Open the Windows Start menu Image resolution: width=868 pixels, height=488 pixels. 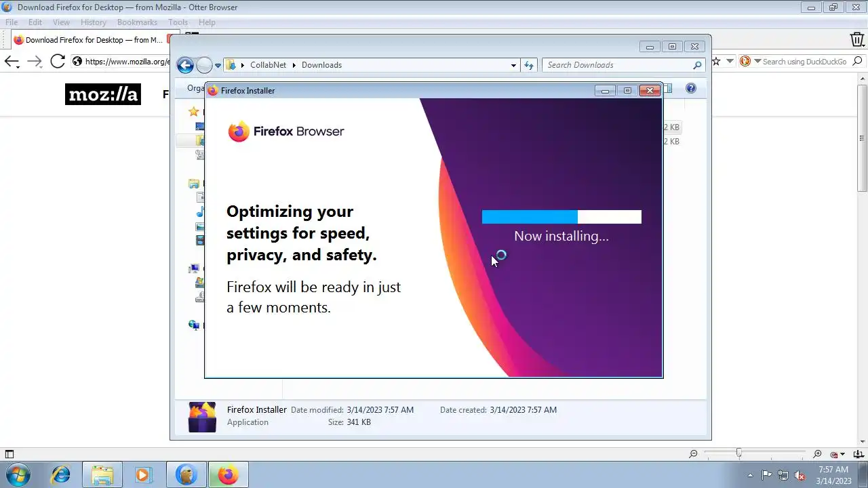(x=18, y=474)
